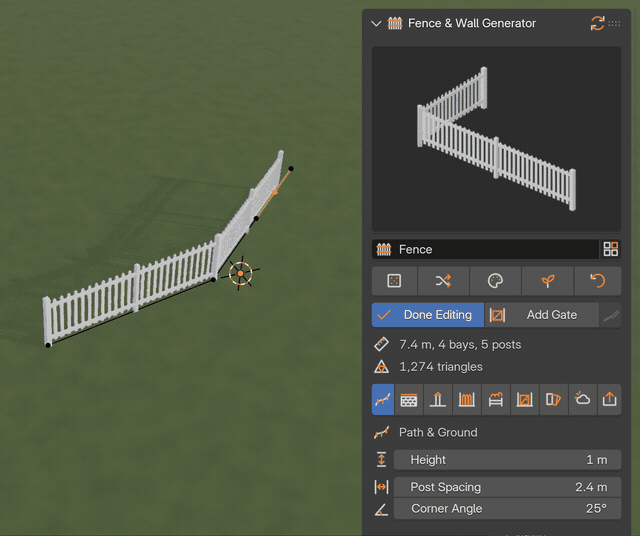Click the orange reset undo arrow icon
Screen dimensions: 640x536
point(598,281)
